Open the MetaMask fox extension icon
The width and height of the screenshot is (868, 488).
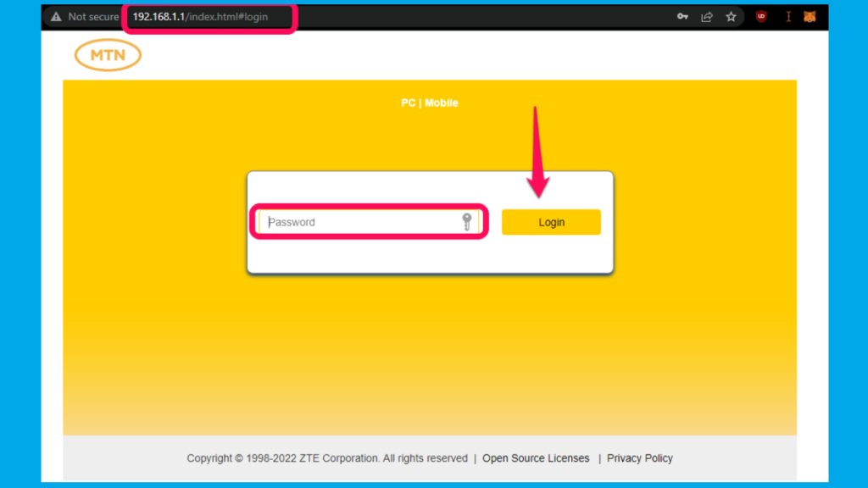tap(810, 17)
